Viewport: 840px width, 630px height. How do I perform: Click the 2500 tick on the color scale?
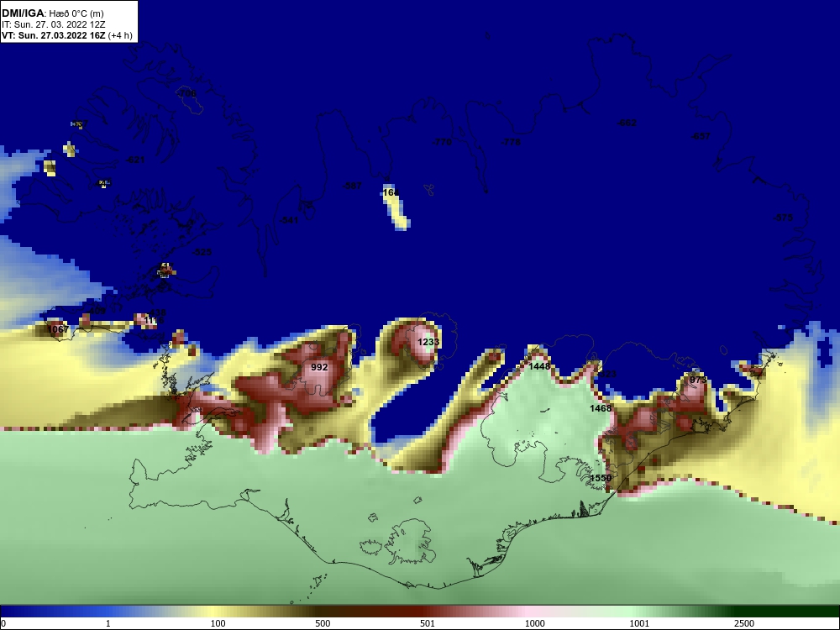coord(744,623)
